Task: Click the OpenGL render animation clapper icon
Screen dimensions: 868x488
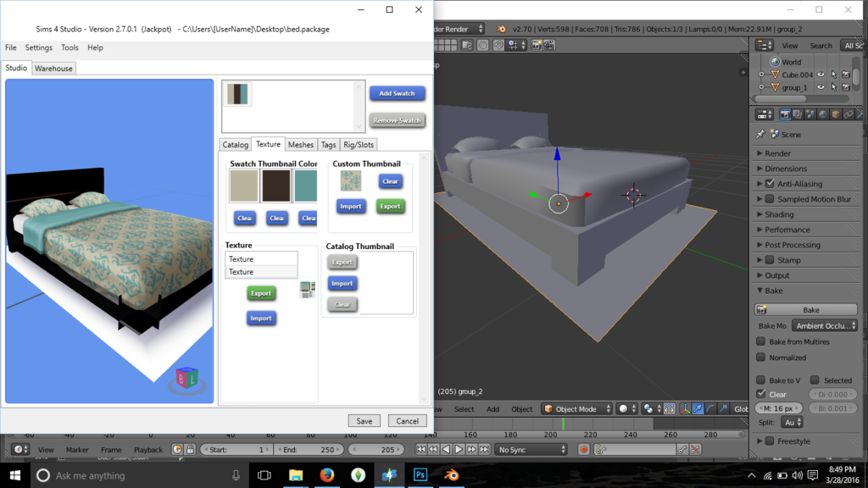Action: 549,46
